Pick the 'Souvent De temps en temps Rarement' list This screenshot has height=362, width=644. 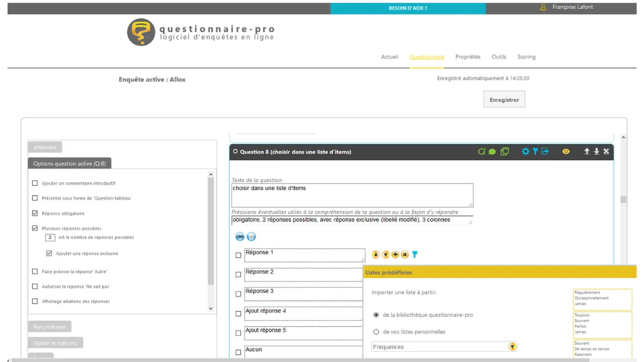603,349
